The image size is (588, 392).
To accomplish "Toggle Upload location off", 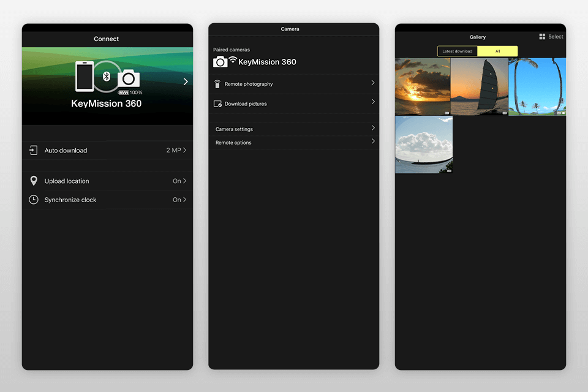I will point(179,181).
